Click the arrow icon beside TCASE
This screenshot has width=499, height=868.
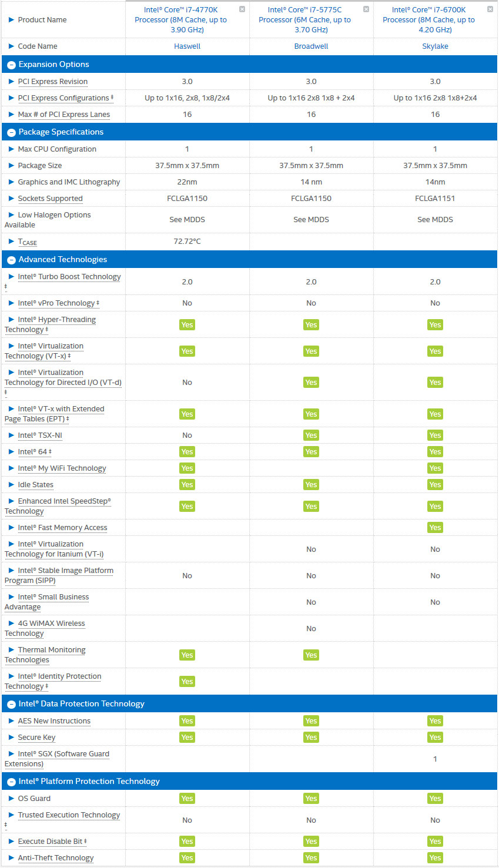11,242
